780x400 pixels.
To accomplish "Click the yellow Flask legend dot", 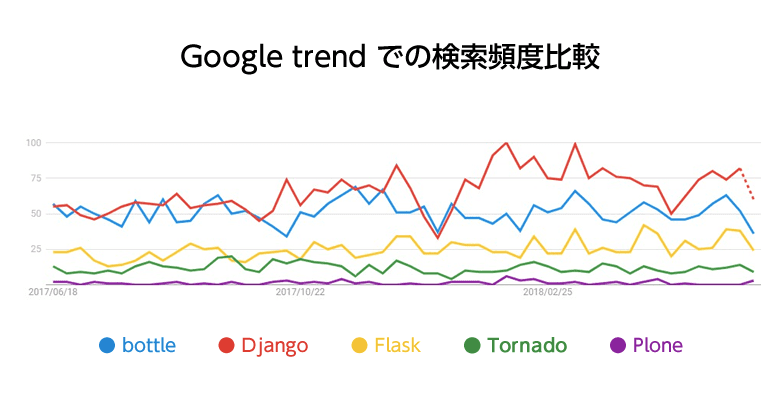I will [359, 345].
